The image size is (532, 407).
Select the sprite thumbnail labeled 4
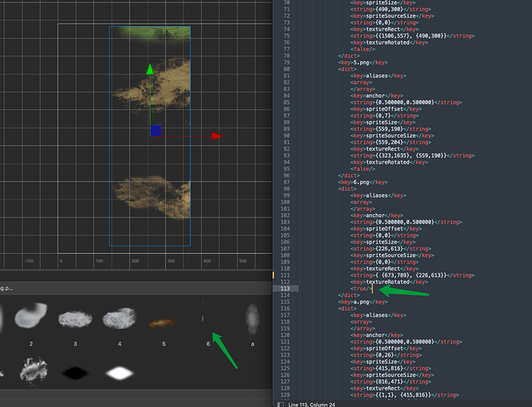pyautogui.click(x=119, y=318)
